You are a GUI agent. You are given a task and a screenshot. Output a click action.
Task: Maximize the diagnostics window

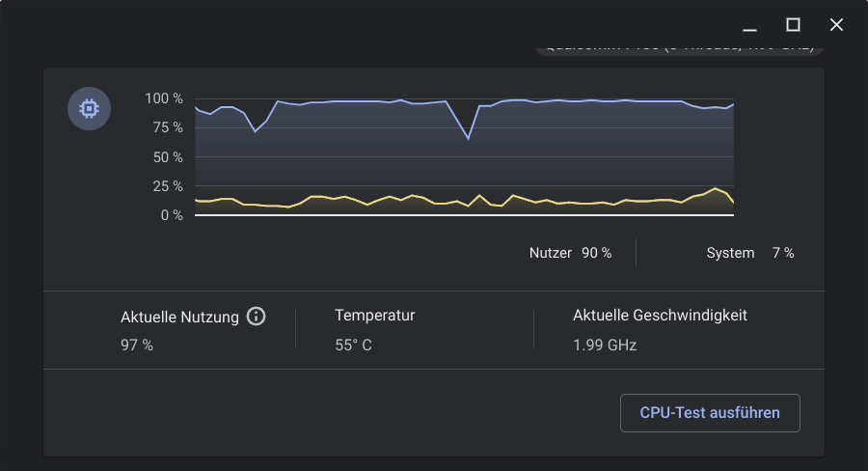tap(793, 25)
